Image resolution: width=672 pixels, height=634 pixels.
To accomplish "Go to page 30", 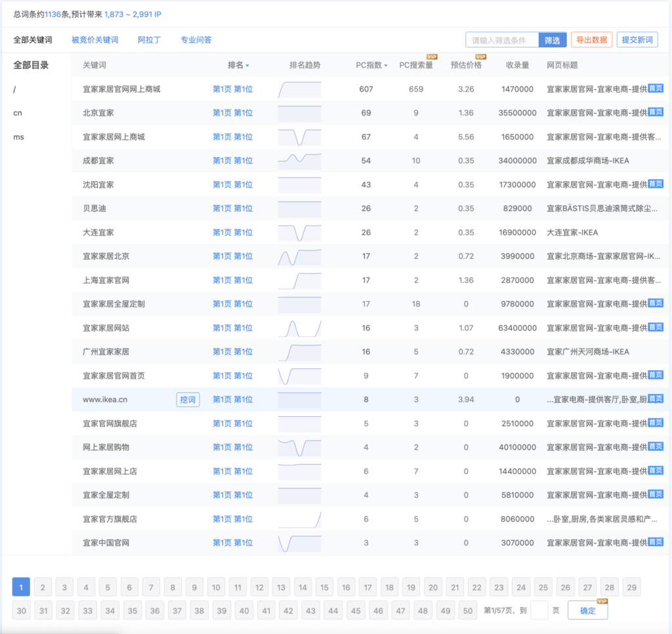I will [x=22, y=610].
